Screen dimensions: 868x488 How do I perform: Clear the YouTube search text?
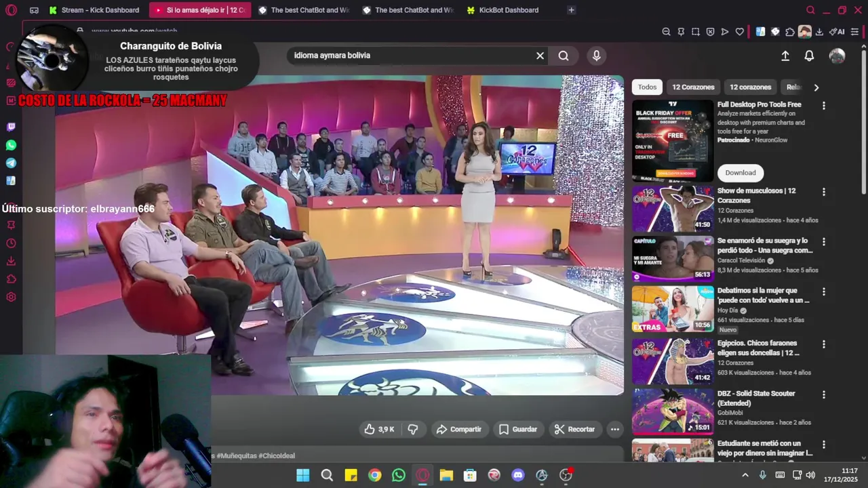[540, 56]
